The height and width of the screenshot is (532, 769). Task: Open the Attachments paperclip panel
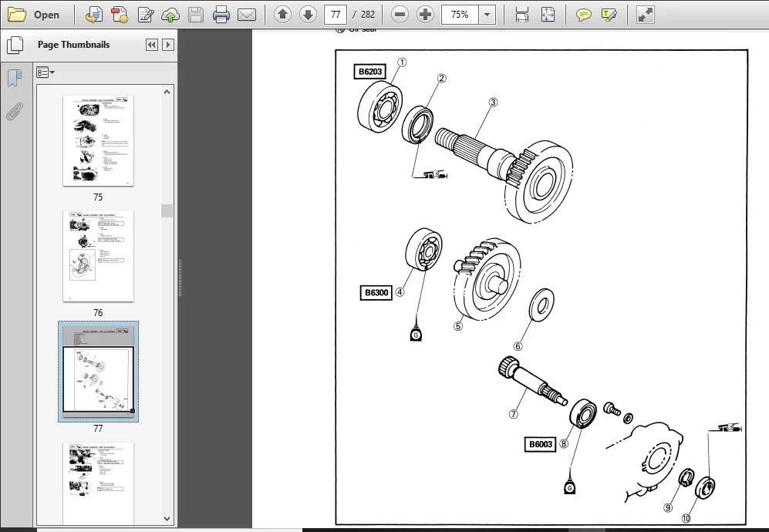click(x=15, y=111)
